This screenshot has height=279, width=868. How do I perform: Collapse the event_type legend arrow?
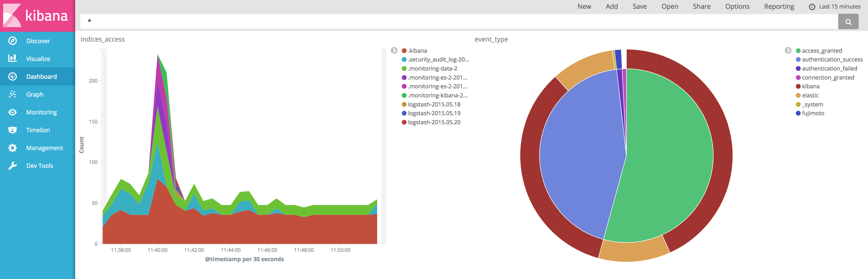[x=788, y=51]
